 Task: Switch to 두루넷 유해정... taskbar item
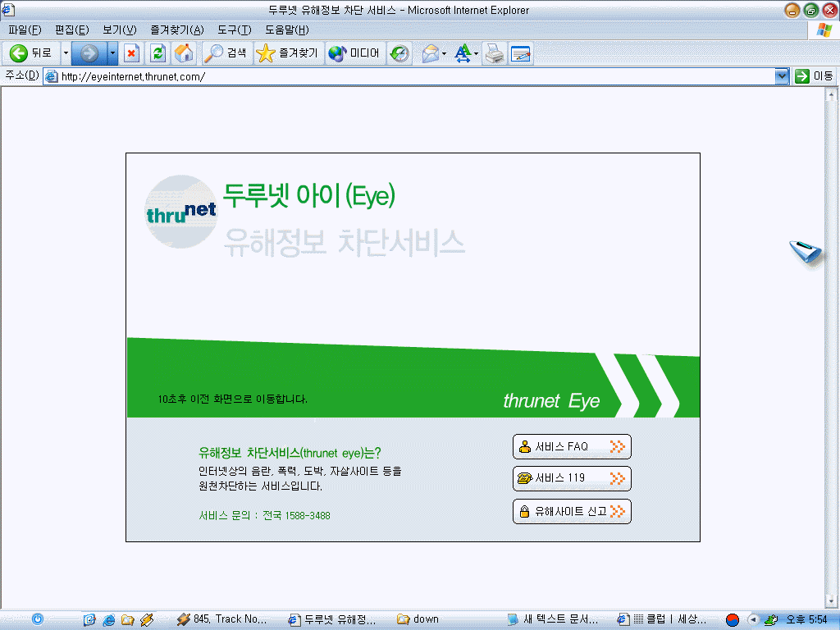pyautogui.click(x=332, y=619)
